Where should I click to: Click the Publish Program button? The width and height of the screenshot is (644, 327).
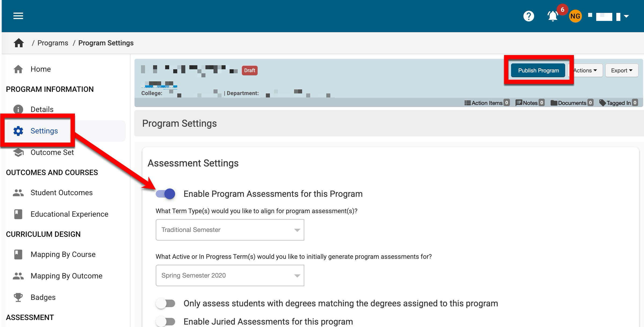tap(538, 71)
